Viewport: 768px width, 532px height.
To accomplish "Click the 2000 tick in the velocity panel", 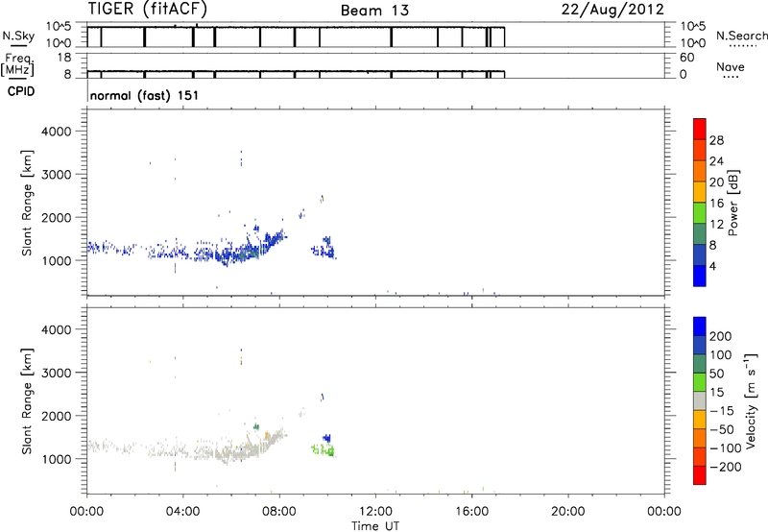I will pyautogui.click(x=57, y=416).
